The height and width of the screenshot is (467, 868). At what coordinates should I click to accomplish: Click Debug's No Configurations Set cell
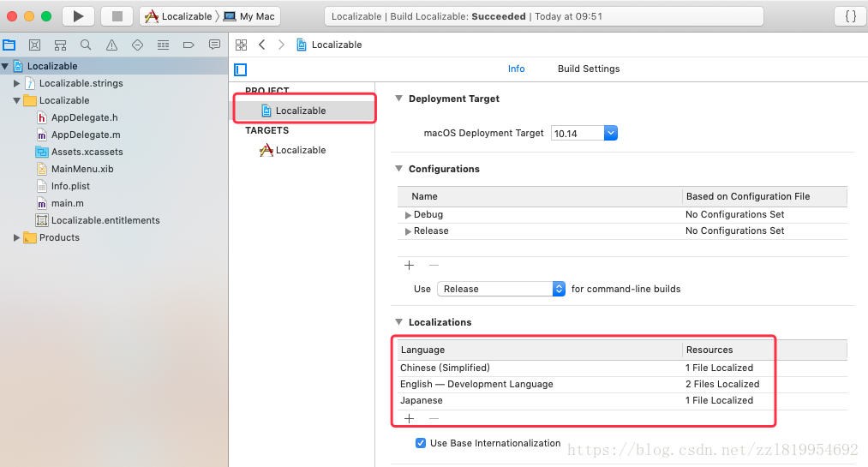click(734, 215)
